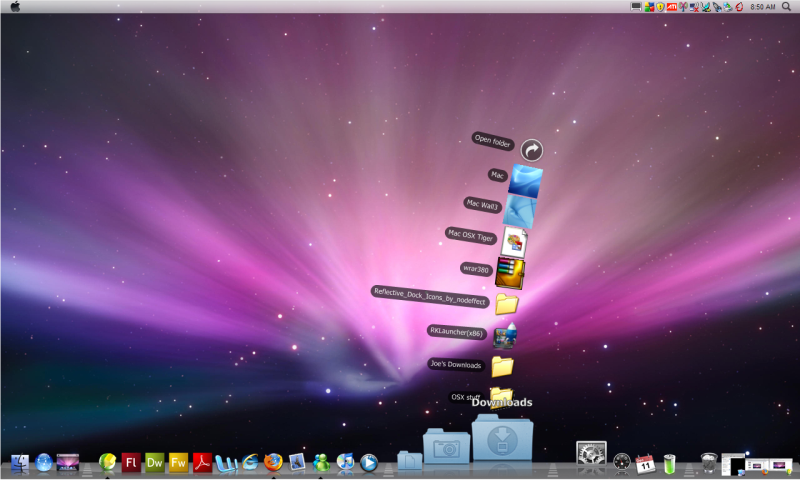Click the 'Mac' stack label
Image resolution: width=800 pixels, height=480 pixels.
(x=497, y=175)
